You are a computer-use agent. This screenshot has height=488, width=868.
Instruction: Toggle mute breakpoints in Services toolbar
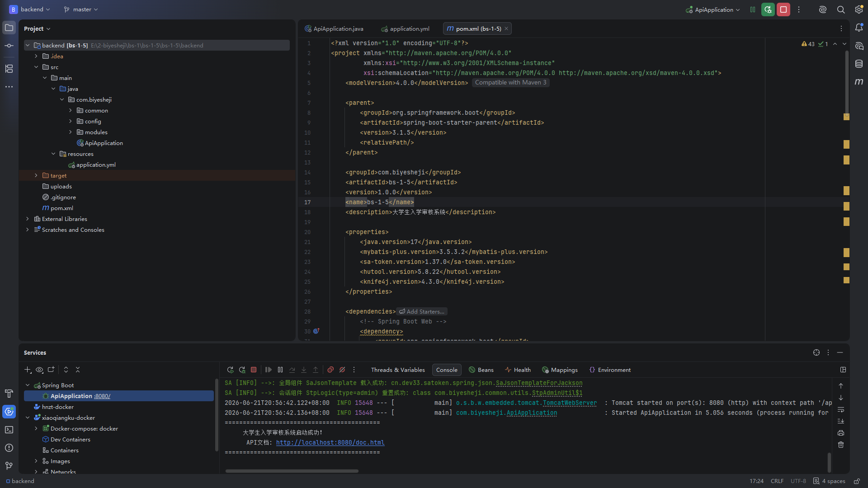[x=342, y=370]
